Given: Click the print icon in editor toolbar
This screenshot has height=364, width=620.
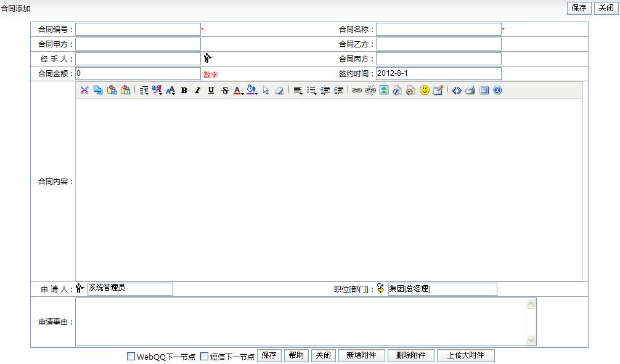Looking at the screenshot, I should (470, 91).
